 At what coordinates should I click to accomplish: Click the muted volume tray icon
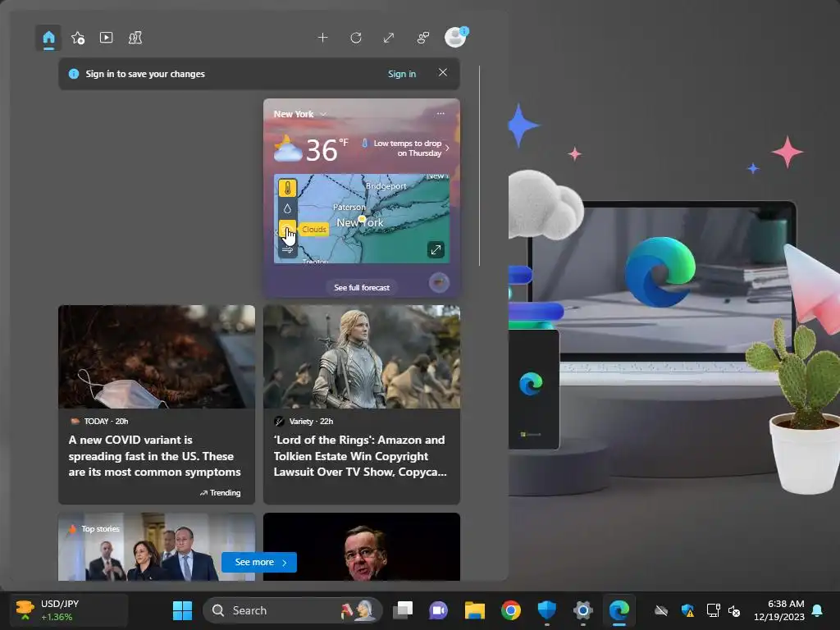[734, 610]
